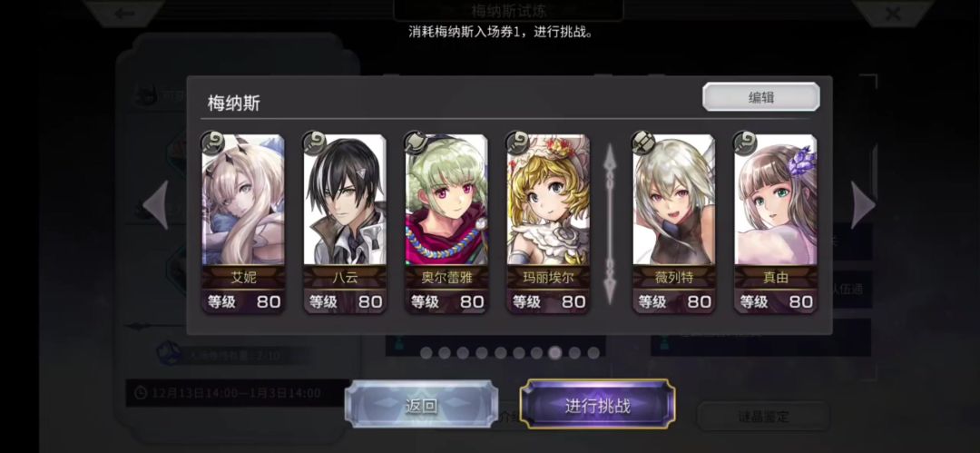Screen dimensions: 980x453
Task: Choose the 奥尔蕾雅 character portrait
Action: point(446,223)
